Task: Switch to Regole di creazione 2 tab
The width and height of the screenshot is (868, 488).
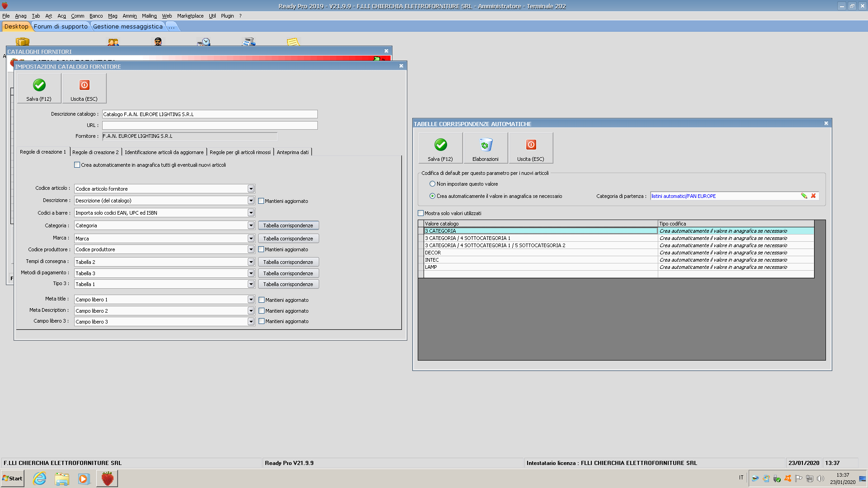Action: 95,152
